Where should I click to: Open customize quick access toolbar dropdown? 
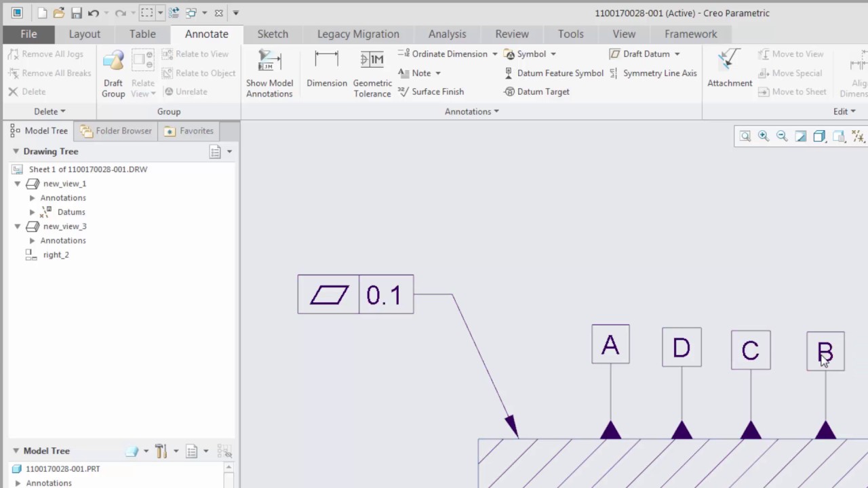point(235,13)
